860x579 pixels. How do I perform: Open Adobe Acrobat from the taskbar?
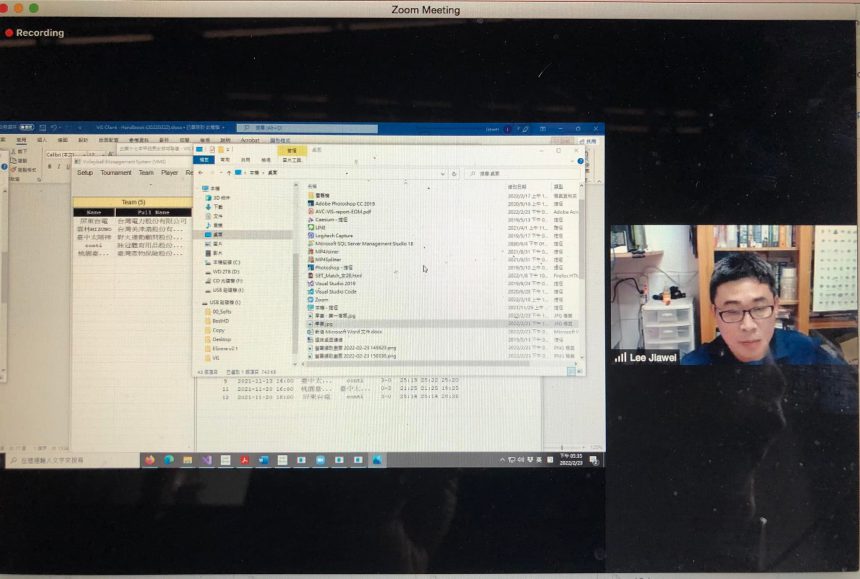tap(245, 460)
